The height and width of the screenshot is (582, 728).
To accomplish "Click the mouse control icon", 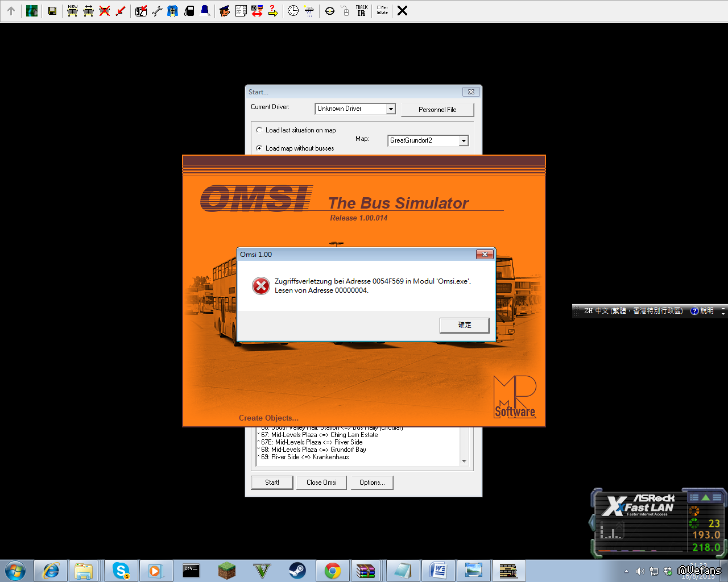I will 345,11.
